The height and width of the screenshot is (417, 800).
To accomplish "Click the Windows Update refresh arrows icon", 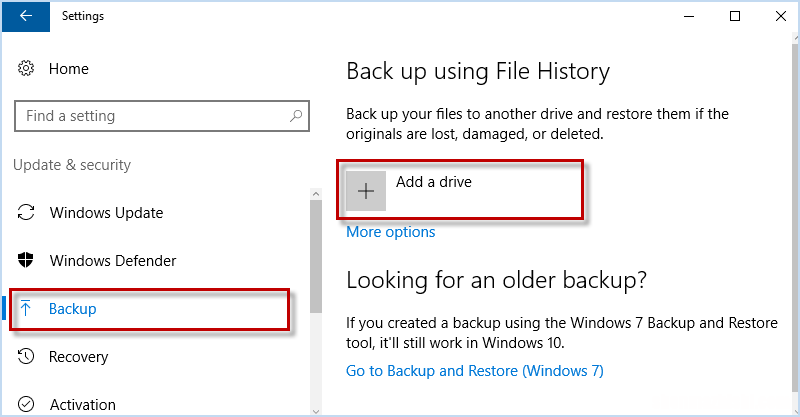I will click(x=26, y=212).
